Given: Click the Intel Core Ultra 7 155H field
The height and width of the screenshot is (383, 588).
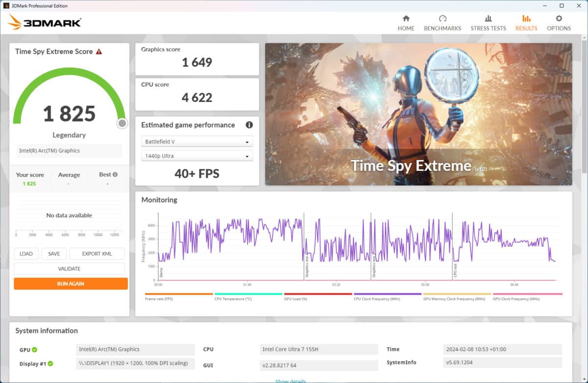Looking at the screenshot, I should 319,349.
